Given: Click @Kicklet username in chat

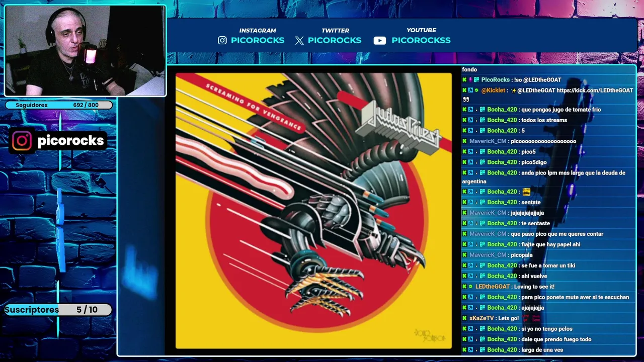Looking at the screenshot, I should click(x=493, y=90).
